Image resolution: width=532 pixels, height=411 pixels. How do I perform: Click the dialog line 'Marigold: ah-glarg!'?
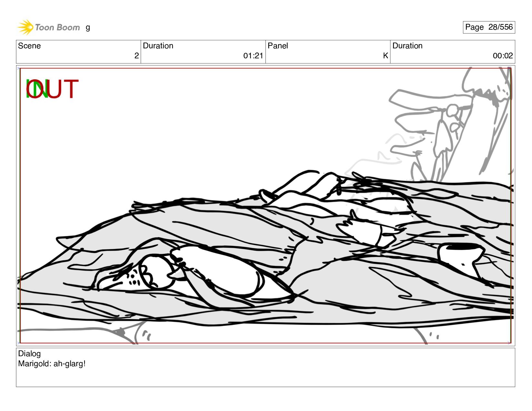52,364
